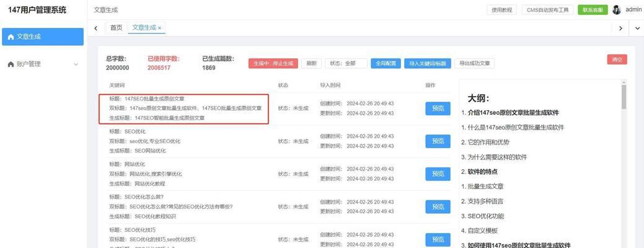Click the left tab-scroll arrow
This screenshot has width=644, height=248.
pos(95,28)
